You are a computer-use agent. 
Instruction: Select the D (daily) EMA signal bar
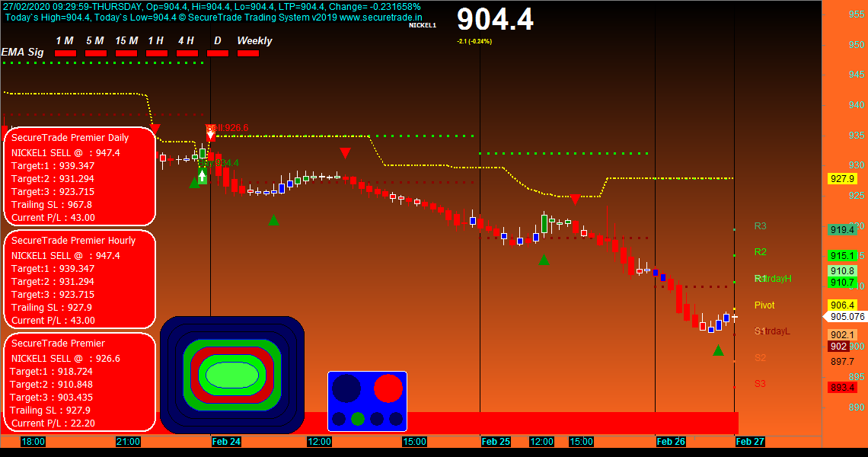pos(218,53)
